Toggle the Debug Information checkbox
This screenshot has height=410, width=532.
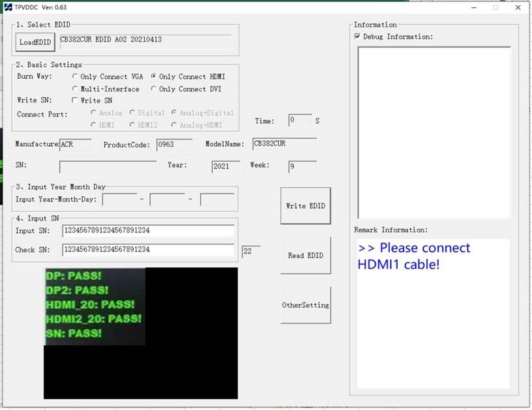pyautogui.click(x=356, y=37)
